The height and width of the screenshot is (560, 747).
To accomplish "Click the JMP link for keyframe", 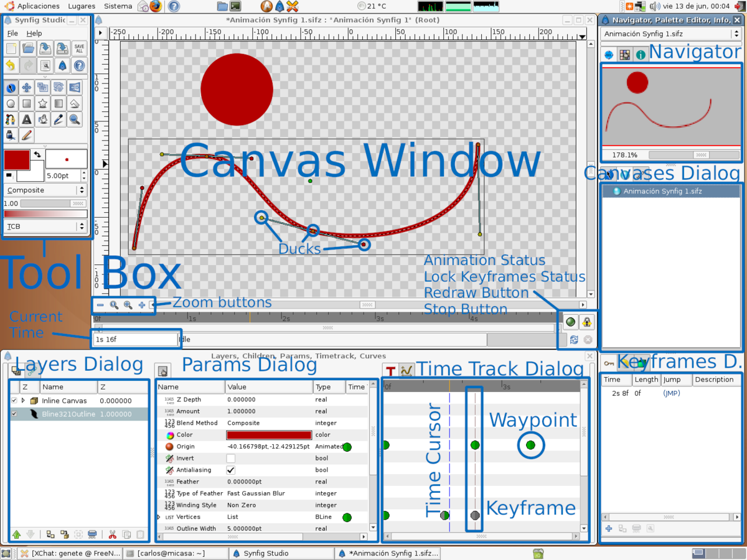I will coord(672,393).
